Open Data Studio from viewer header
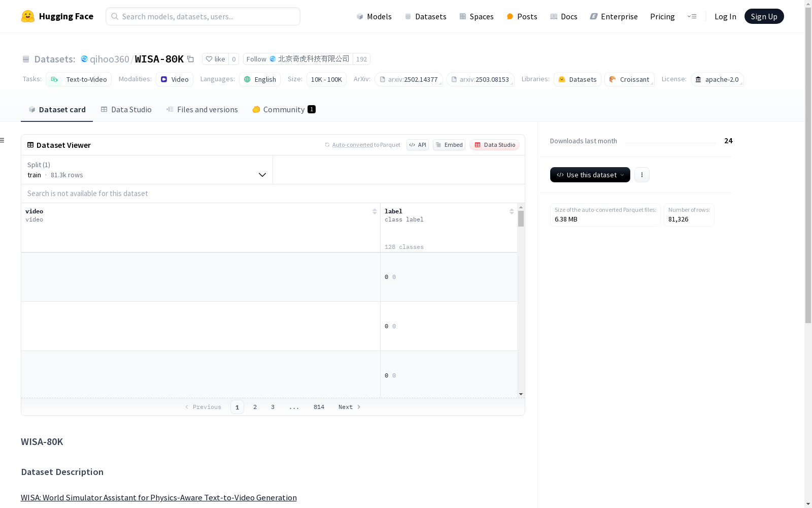This screenshot has height=508, width=812. [x=494, y=145]
